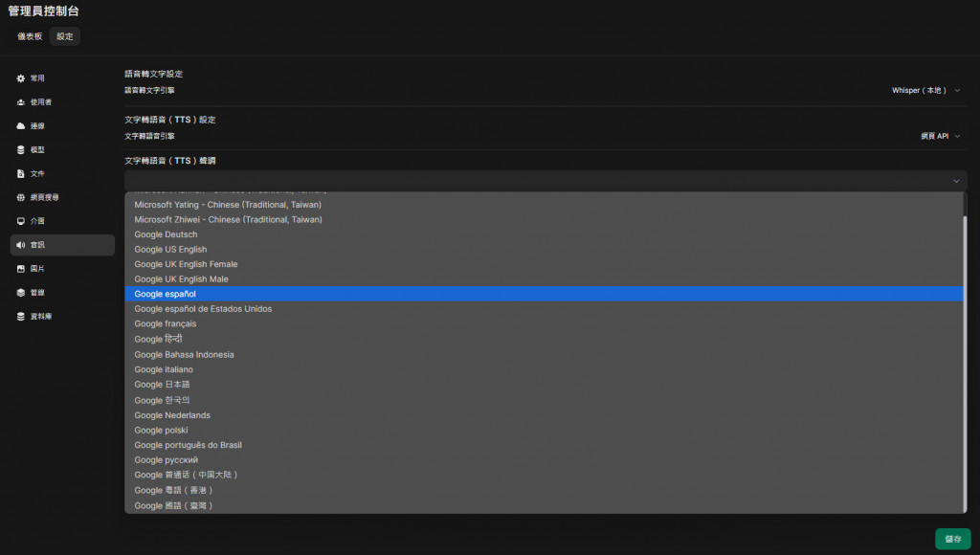Select the Google polski voice
This screenshot has width=980, height=555.
tap(544, 430)
